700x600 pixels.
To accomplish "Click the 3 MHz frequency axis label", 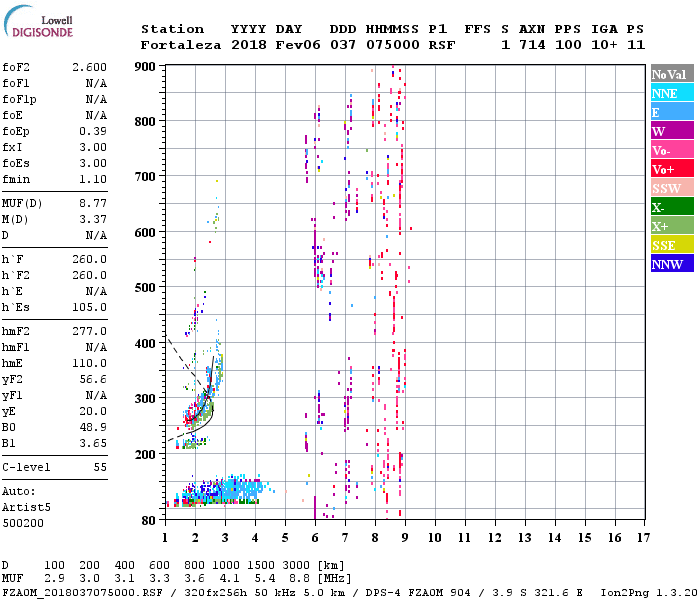I will pyautogui.click(x=225, y=538).
